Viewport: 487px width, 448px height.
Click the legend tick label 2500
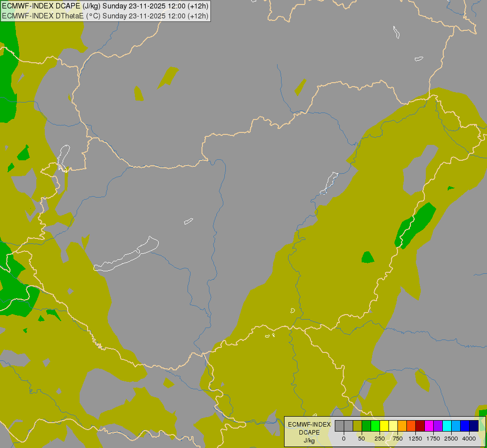451,439
